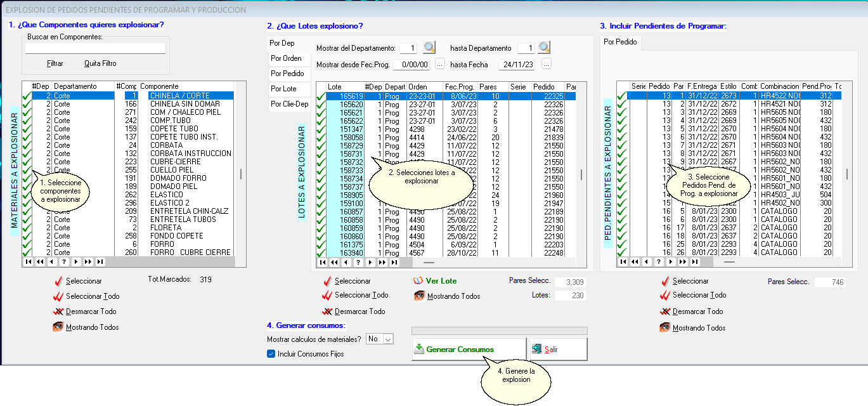The image size is (868, 406).
Task: Click Buscar en Componentes input field
Action: [x=95, y=48]
